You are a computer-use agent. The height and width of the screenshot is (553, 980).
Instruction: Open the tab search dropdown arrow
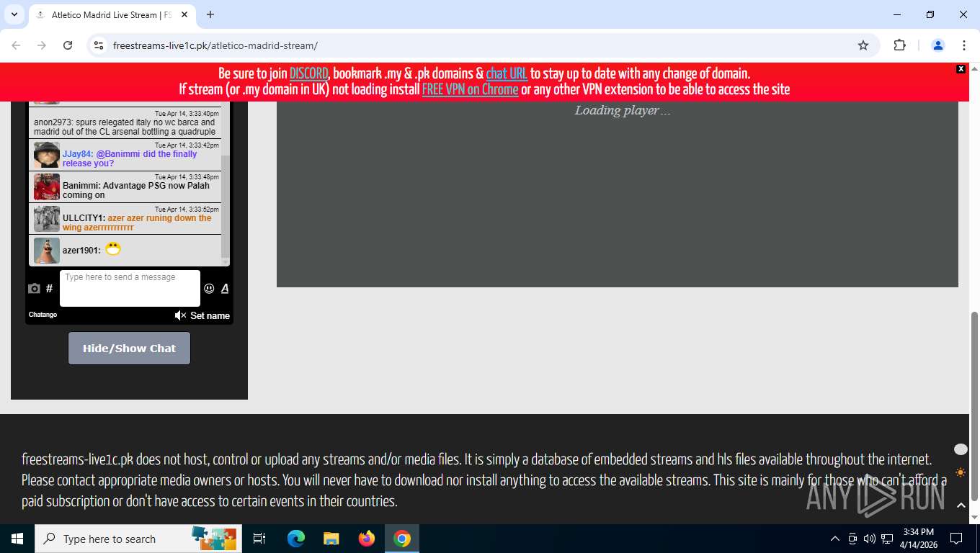[x=14, y=14]
